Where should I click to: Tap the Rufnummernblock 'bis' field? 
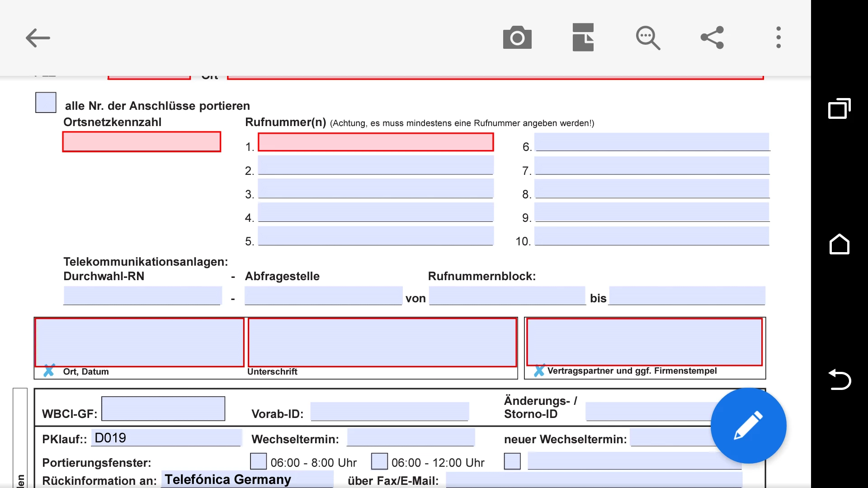[x=687, y=296]
